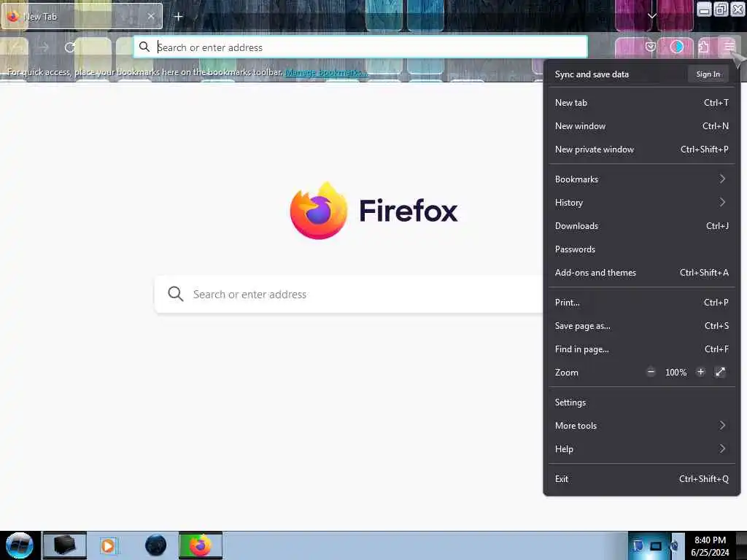Reset zoom by clicking 100%

(x=676, y=373)
